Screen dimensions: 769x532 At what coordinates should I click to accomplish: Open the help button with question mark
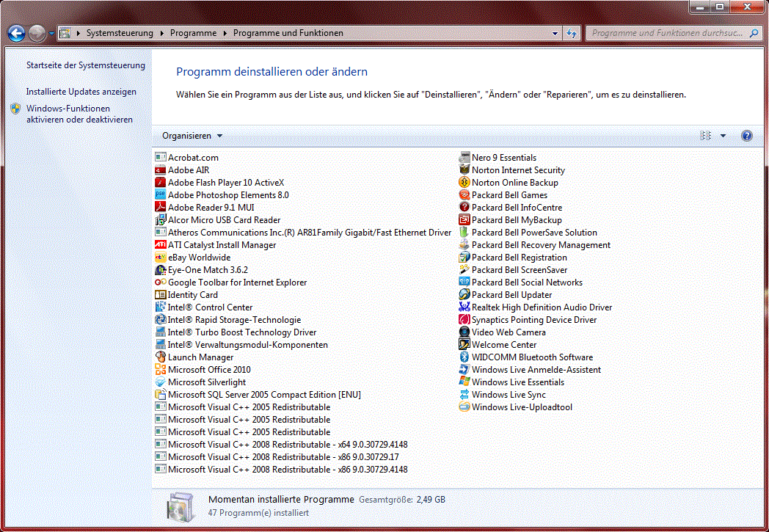coord(746,136)
